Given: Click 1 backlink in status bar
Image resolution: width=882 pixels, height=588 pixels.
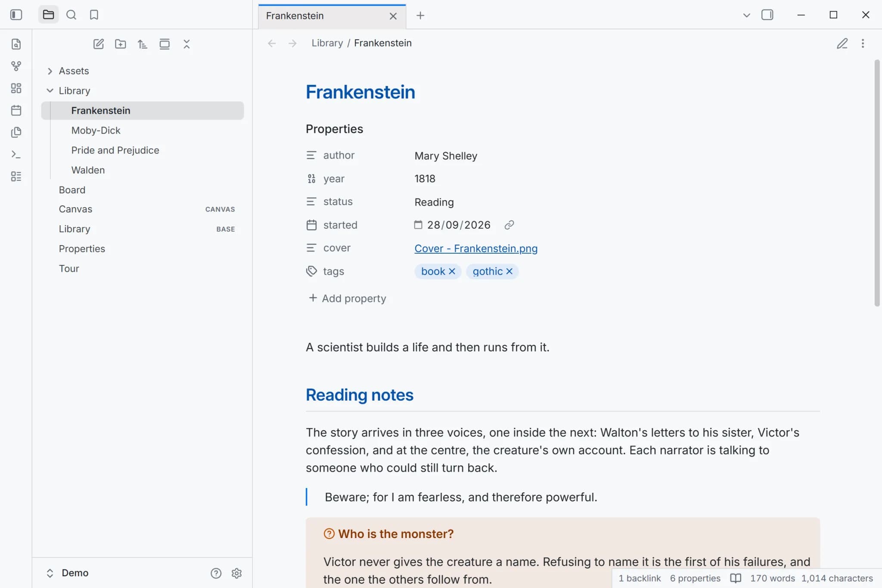Looking at the screenshot, I should [640, 578].
